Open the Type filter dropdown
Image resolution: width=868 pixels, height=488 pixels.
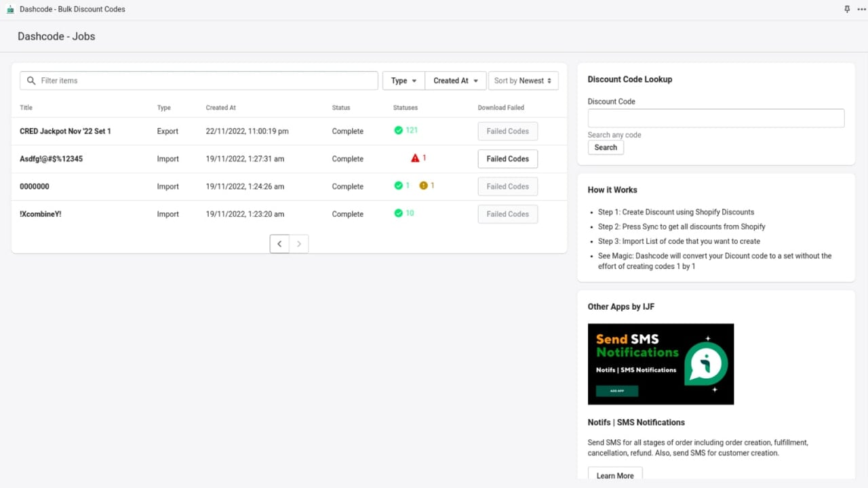tap(403, 81)
